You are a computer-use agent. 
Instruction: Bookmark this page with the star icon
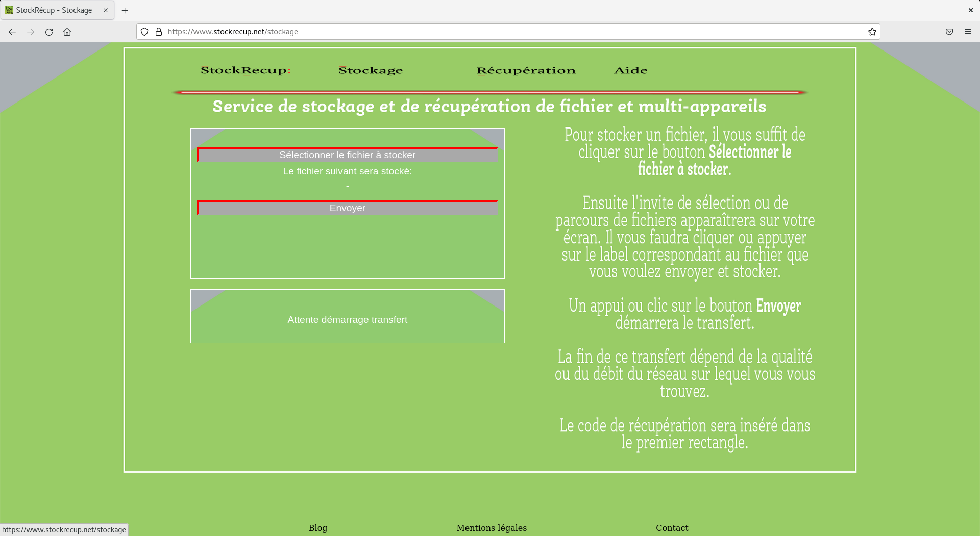(872, 32)
